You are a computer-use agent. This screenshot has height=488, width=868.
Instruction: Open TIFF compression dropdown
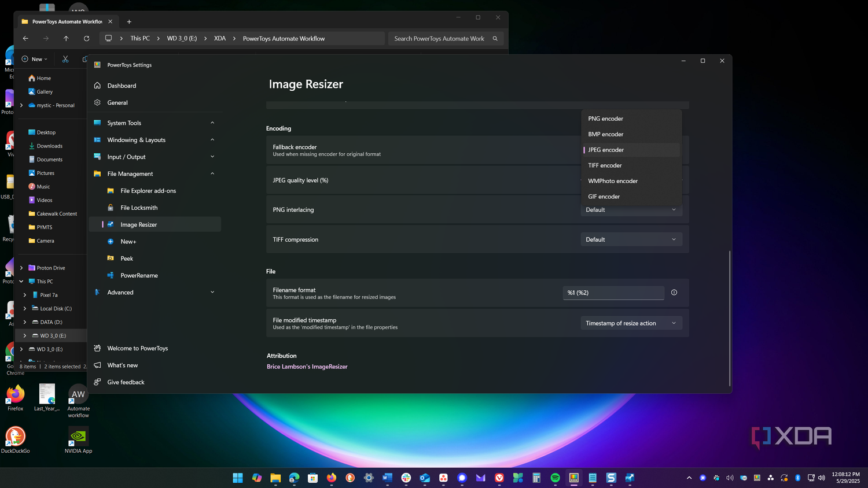[631, 239]
